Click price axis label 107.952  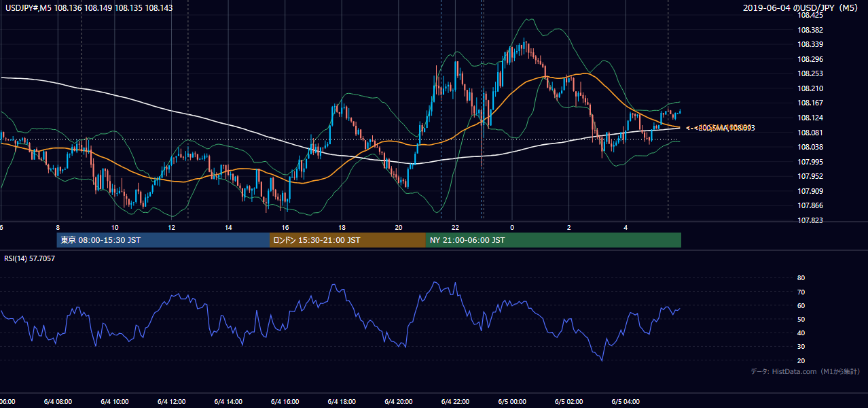pyautogui.click(x=810, y=176)
